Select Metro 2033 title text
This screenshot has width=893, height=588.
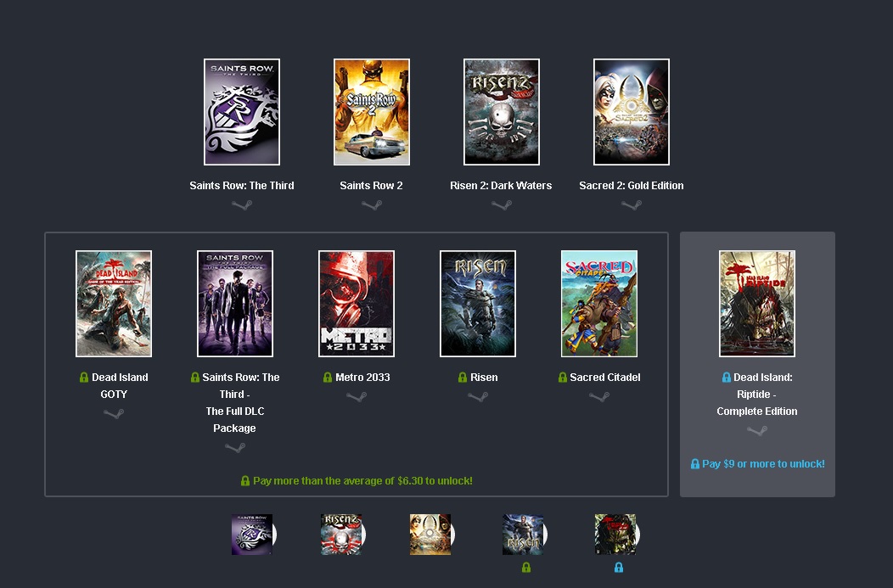362,378
